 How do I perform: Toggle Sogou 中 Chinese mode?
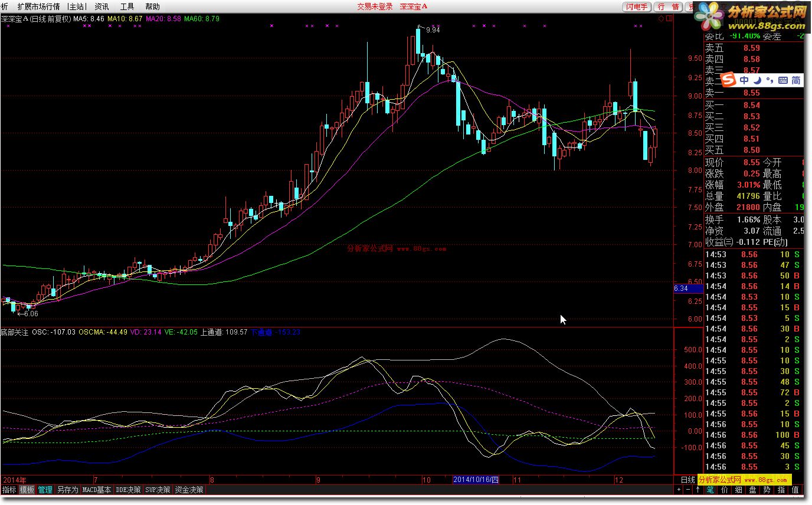pyautogui.click(x=744, y=80)
